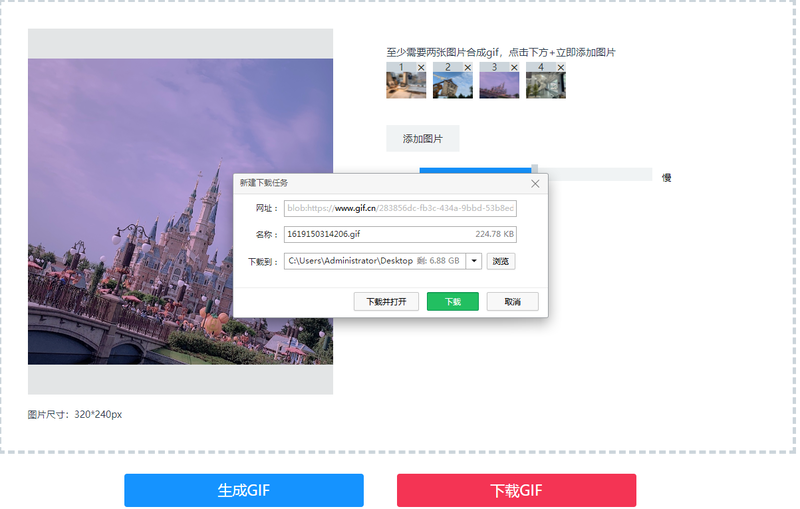Image resolution: width=800 pixels, height=509 pixels.
Task: Edit the file name 1619150314206.gif field
Action: click(x=400, y=234)
